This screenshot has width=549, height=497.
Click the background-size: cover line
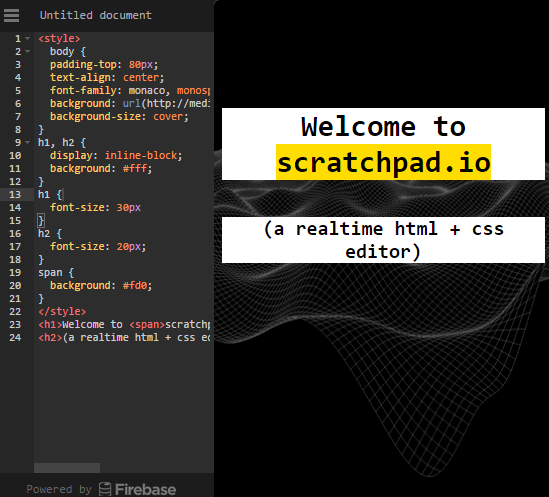pos(119,117)
